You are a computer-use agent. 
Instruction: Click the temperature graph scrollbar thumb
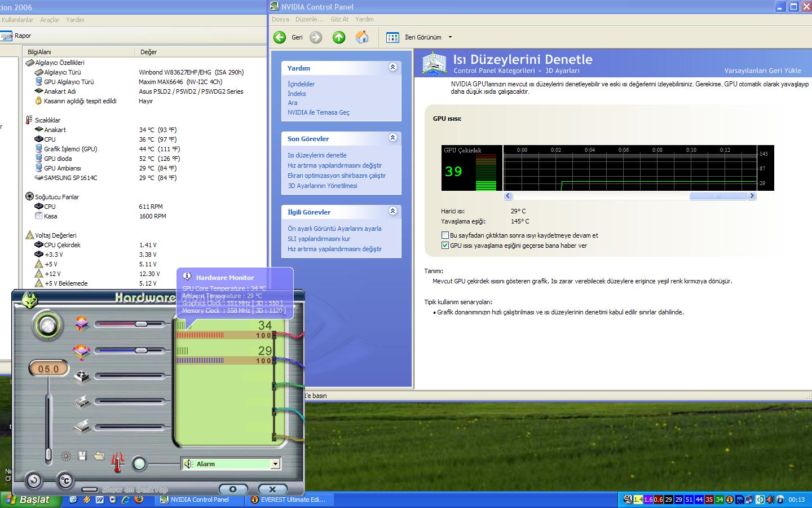pyautogui.click(x=718, y=196)
